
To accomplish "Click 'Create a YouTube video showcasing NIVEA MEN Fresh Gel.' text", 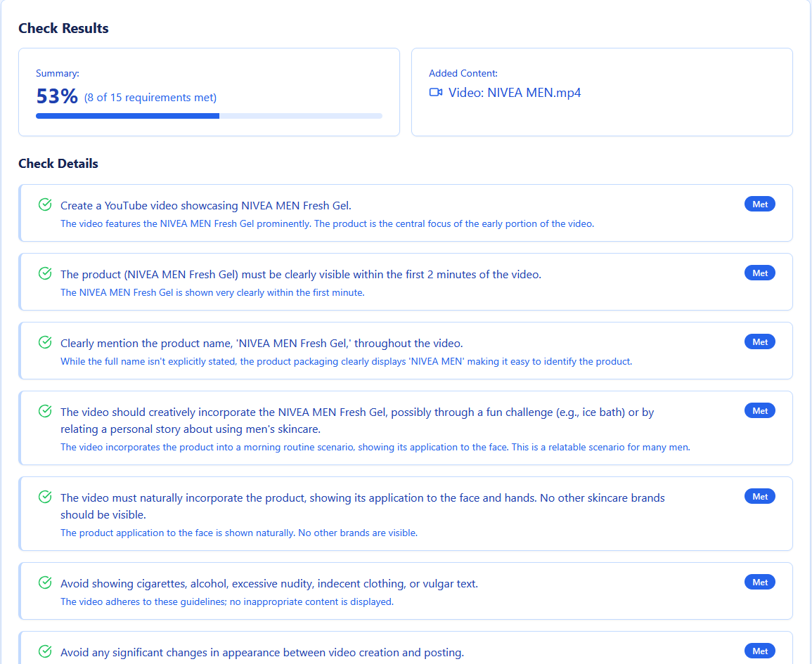I will 205,205.
